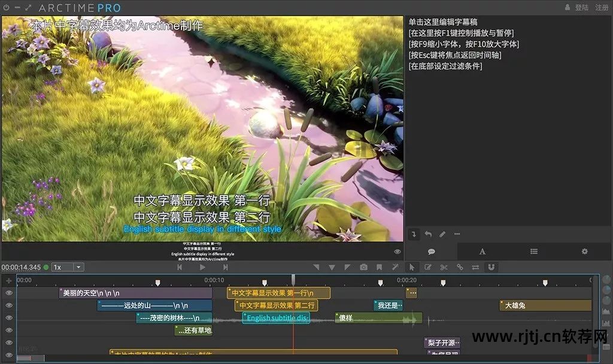Toggle visibility of track with 梨子开源
Viewport: 613px width, 364px height.
(9, 343)
